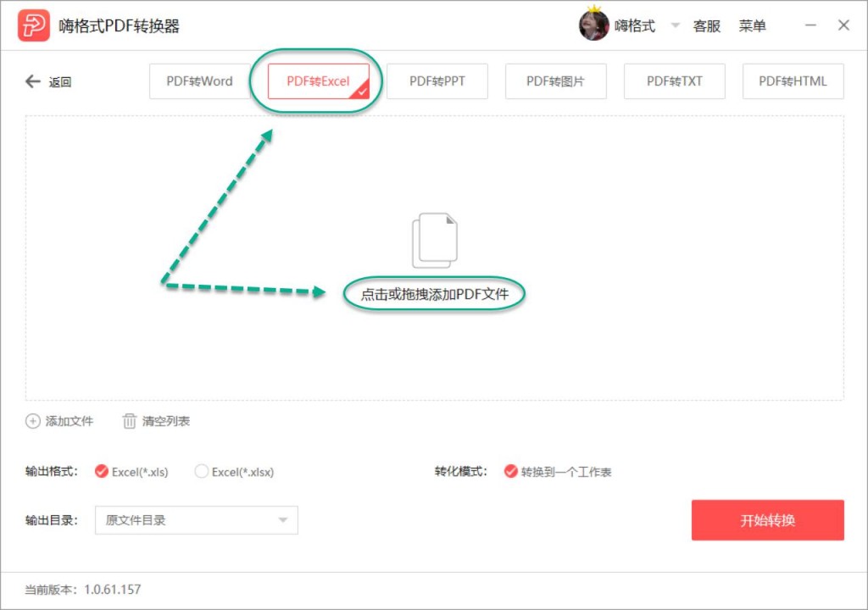Click the 转化模式 label
Screen dimensions: 868x610
[x=460, y=472]
